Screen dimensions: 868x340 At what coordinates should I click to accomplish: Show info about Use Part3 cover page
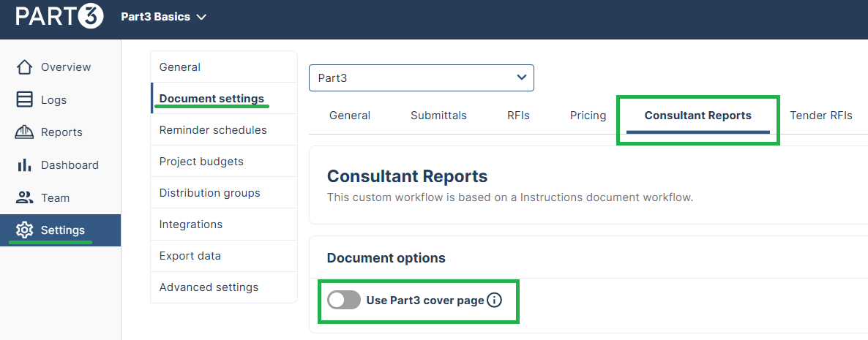click(494, 301)
